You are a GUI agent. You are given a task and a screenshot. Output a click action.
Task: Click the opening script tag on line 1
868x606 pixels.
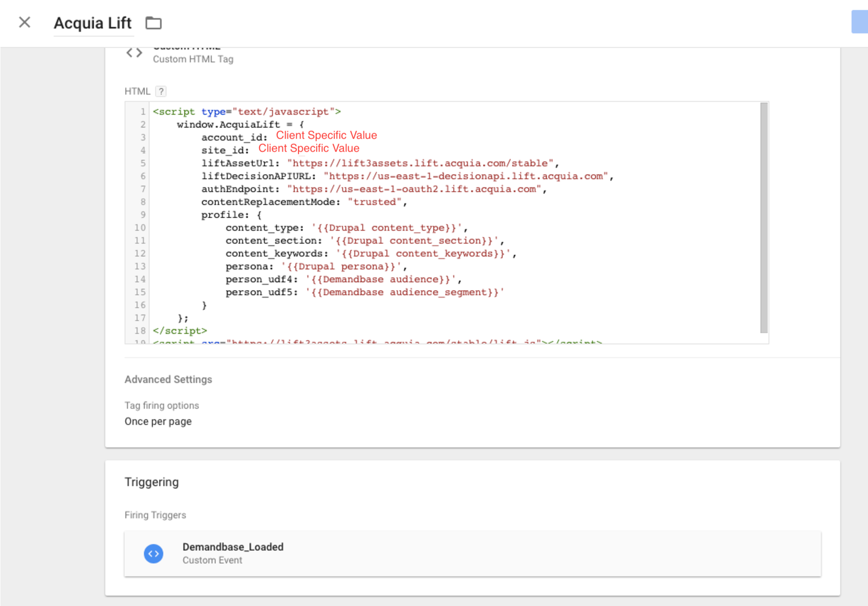tap(247, 112)
